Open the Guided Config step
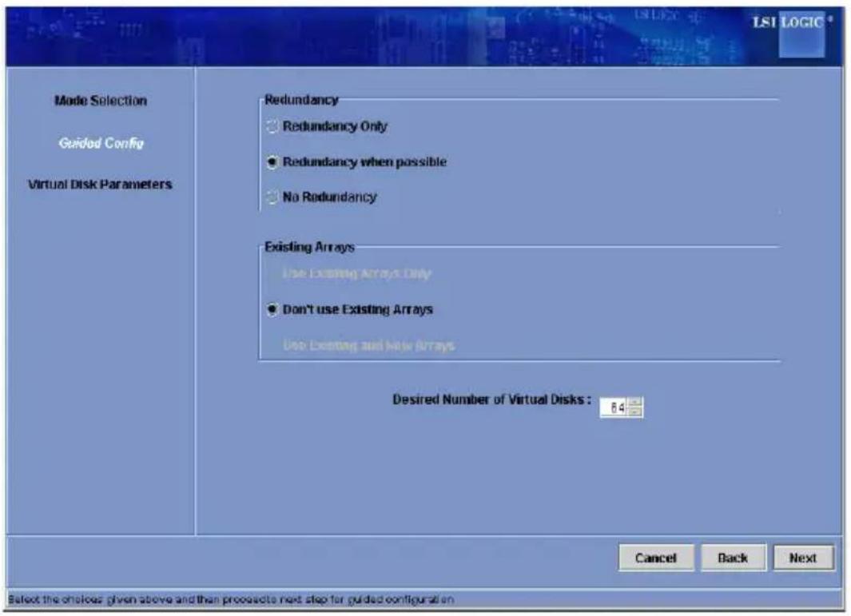Viewport: 851px width, 616px height. pyautogui.click(x=101, y=143)
